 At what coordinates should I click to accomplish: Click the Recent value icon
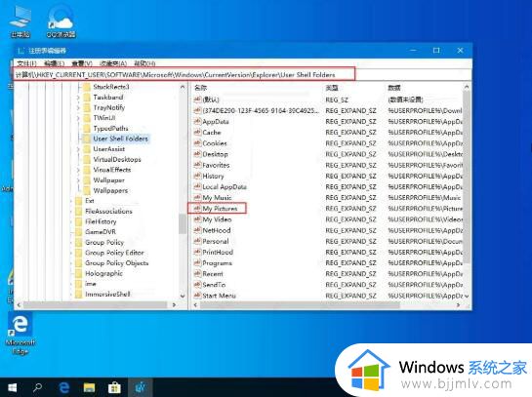[x=197, y=273]
